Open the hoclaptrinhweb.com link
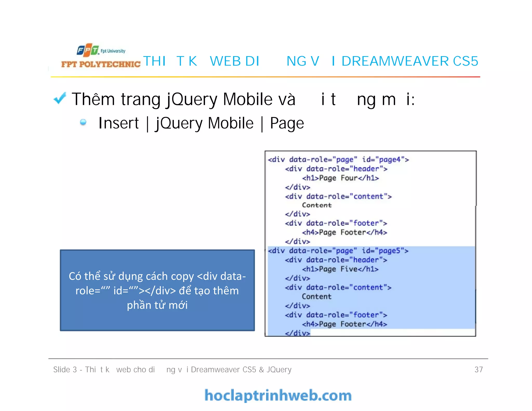Screen dimensions: 532x411 278,395
